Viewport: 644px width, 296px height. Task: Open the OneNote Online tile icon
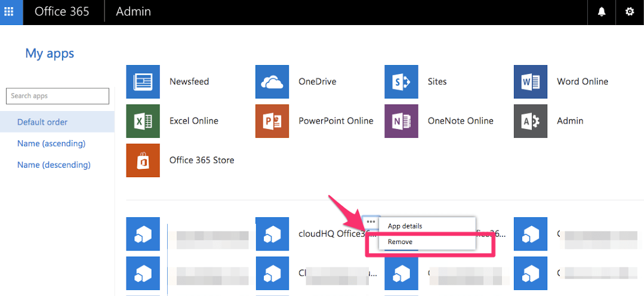401,121
